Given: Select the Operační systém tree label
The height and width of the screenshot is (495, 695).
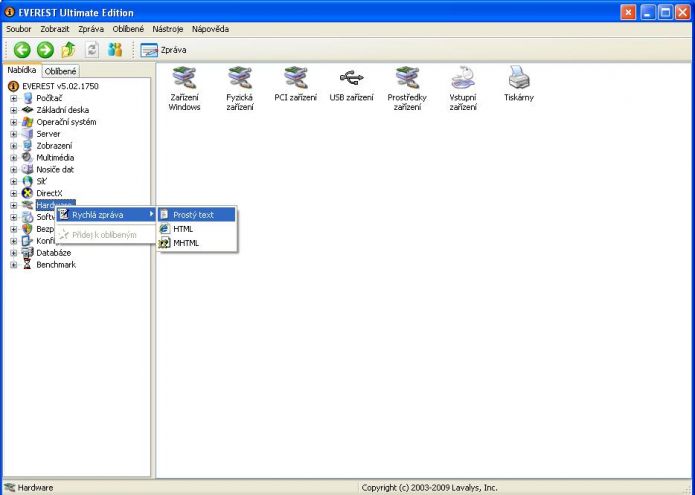Looking at the screenshot, I should [66, 121].
